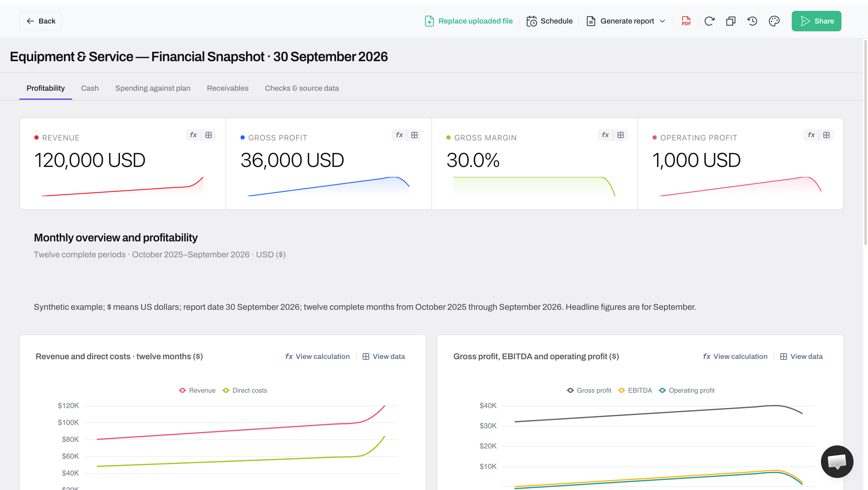Image resolution: width=868 pixels, height=490 pixels.
Task: Show formula for Gross Profit card
Action: [399, 135]
